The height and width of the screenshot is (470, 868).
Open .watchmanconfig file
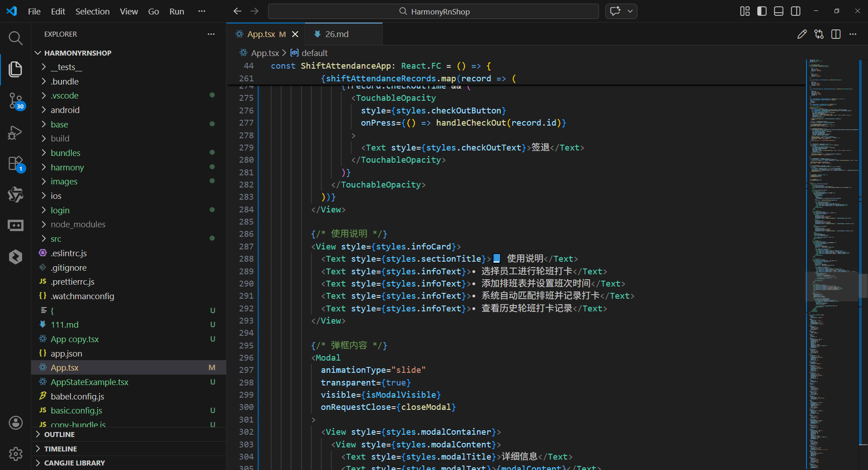pos(128,296)
